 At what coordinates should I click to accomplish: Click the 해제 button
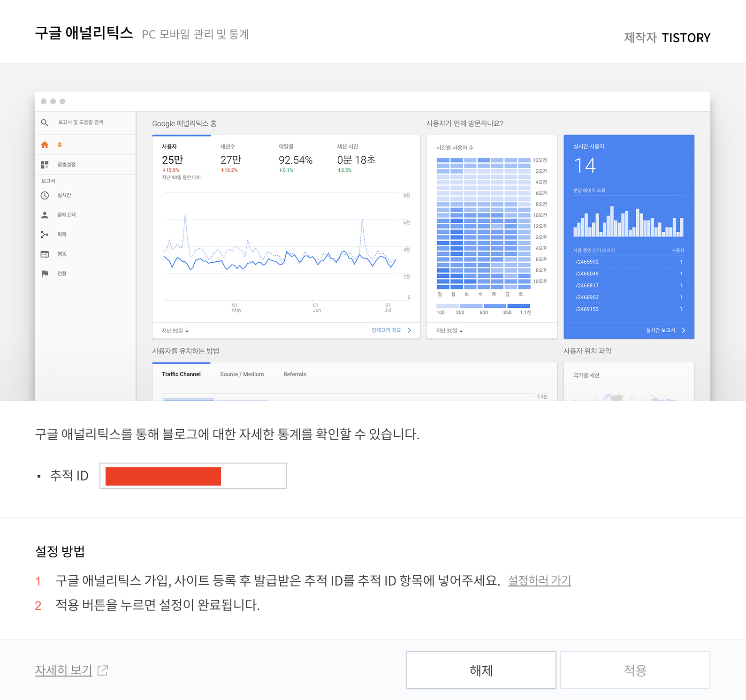pos(481,670)
